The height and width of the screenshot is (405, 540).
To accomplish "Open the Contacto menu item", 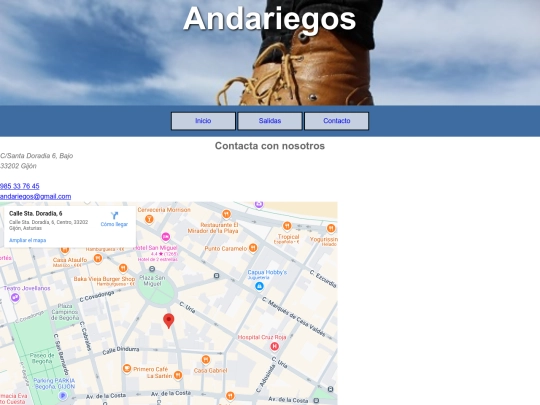I will [336, 121].
